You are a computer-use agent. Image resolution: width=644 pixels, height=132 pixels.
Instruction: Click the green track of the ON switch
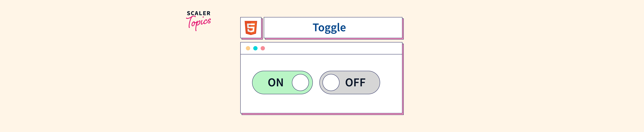pos(260,82)
